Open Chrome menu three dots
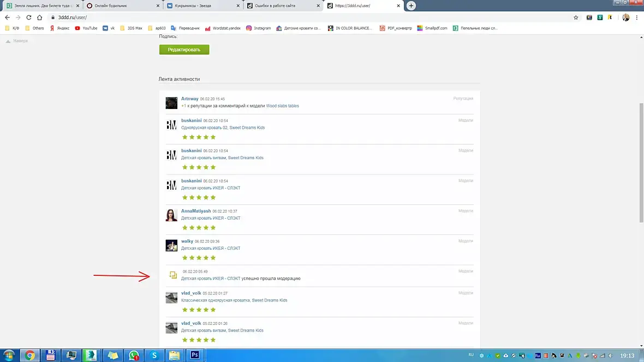644x362 pixels. click(x=636, y=17)
